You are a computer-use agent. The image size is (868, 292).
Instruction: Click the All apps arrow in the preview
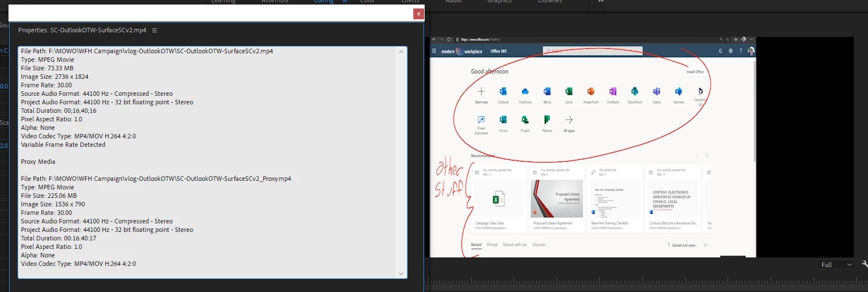(x=569, y=120)
